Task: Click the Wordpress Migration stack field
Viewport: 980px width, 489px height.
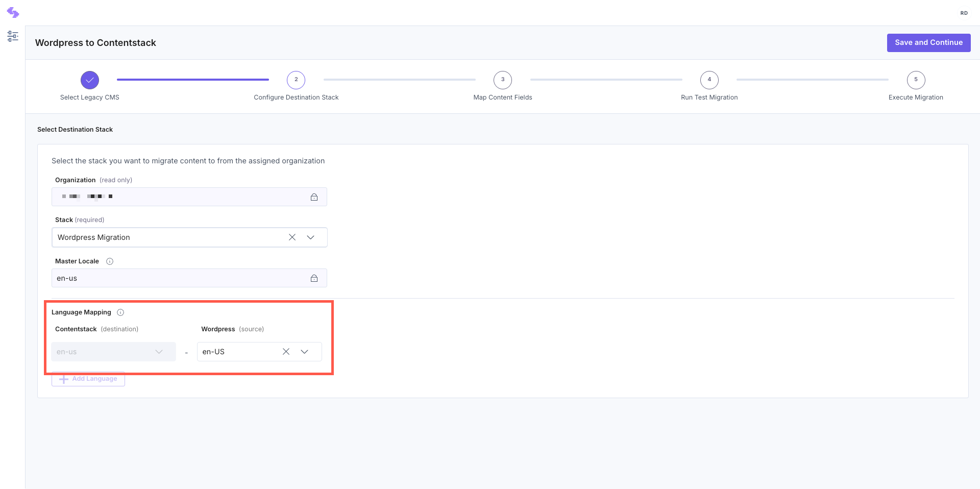Action: (189, 237)
